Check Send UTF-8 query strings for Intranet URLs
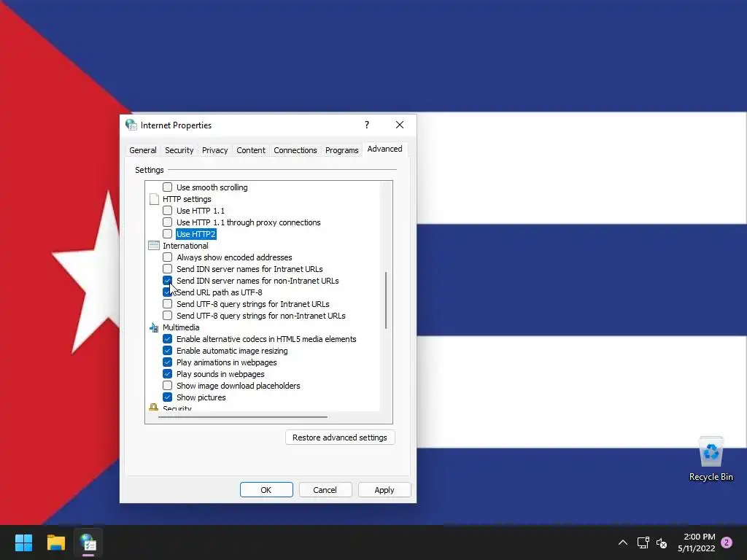 167,304
